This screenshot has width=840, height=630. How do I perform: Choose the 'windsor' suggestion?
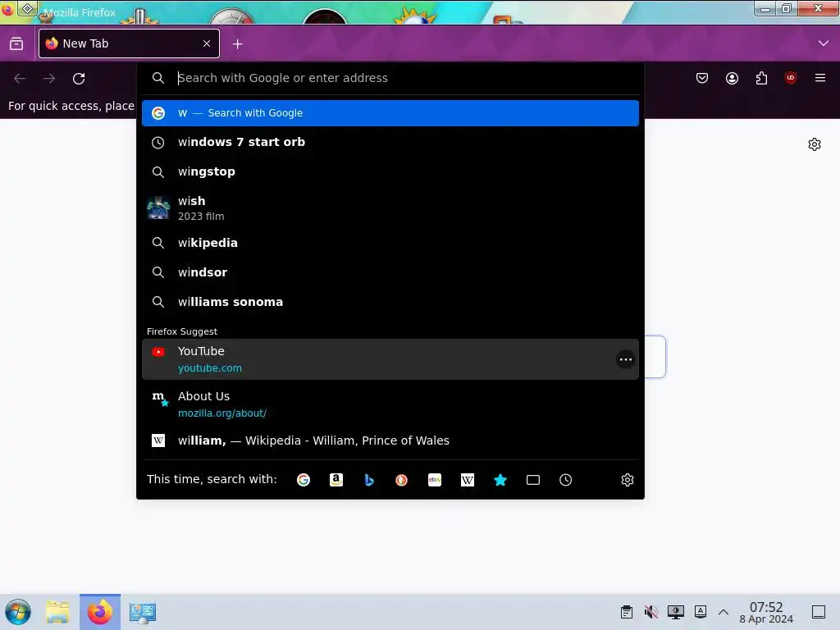point(390,272)
